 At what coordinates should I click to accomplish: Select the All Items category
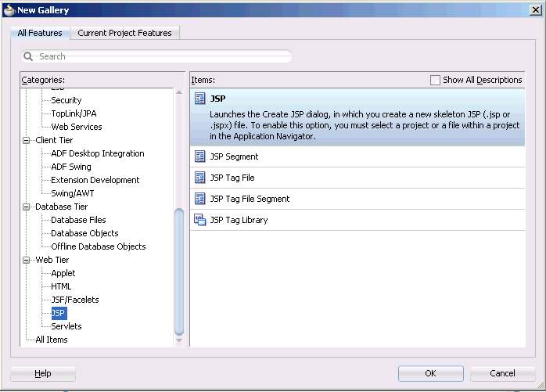click(52, 340)
